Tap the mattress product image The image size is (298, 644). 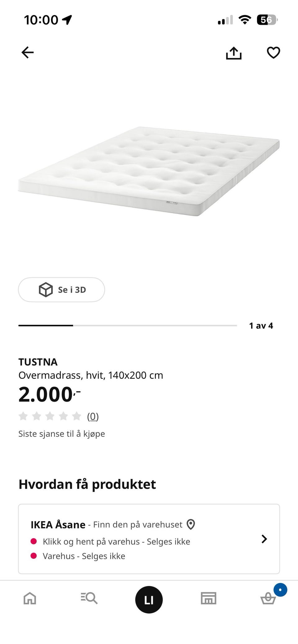(x=149, y=171)
